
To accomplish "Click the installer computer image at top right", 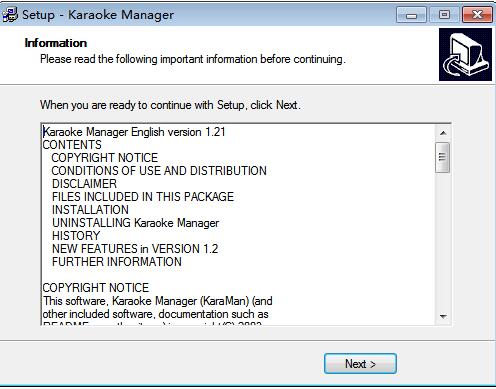I will click(465, 54).
